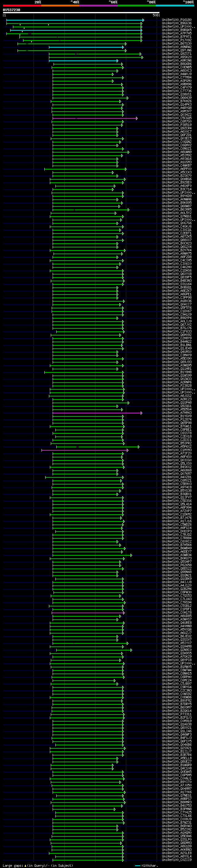Open hit UniRef100_P17092
197x868 pixels.
pos(176,40)
